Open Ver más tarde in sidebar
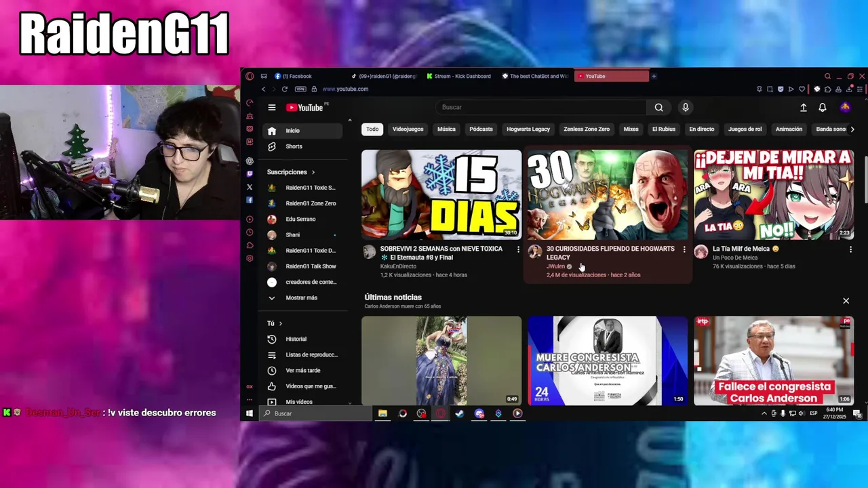The width and height of the screenshot is (868, 488). click(x=302, y=371)
